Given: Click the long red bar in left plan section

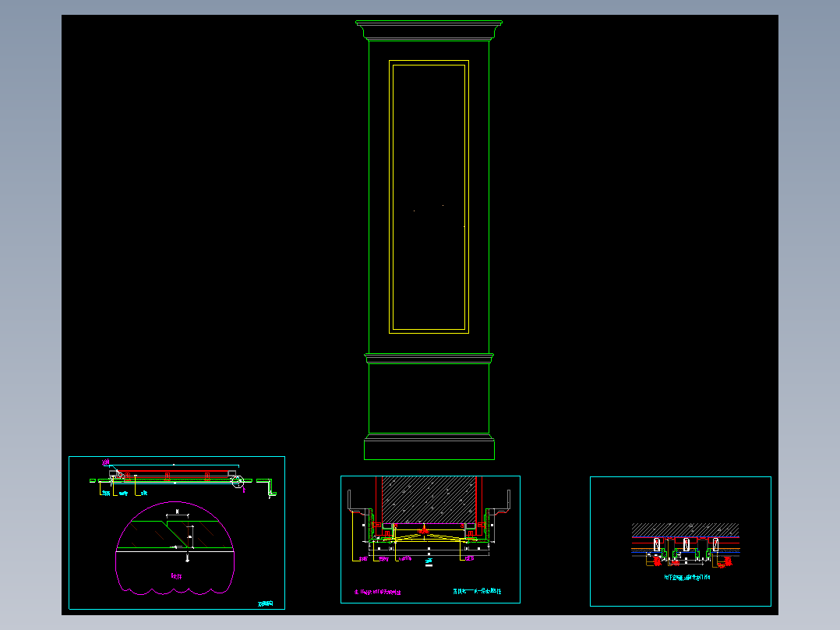Looking at the screenshot, I should click(x=172, y=471).
